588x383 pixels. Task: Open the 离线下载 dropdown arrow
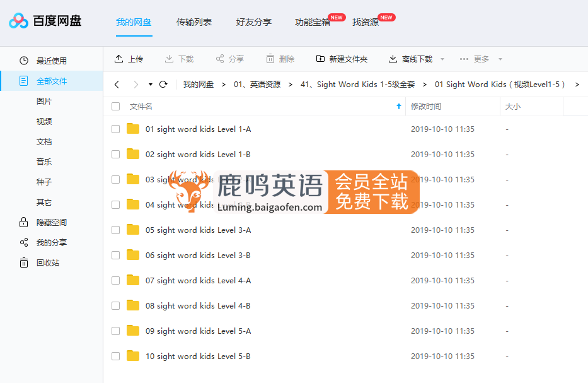coord(442,59)
